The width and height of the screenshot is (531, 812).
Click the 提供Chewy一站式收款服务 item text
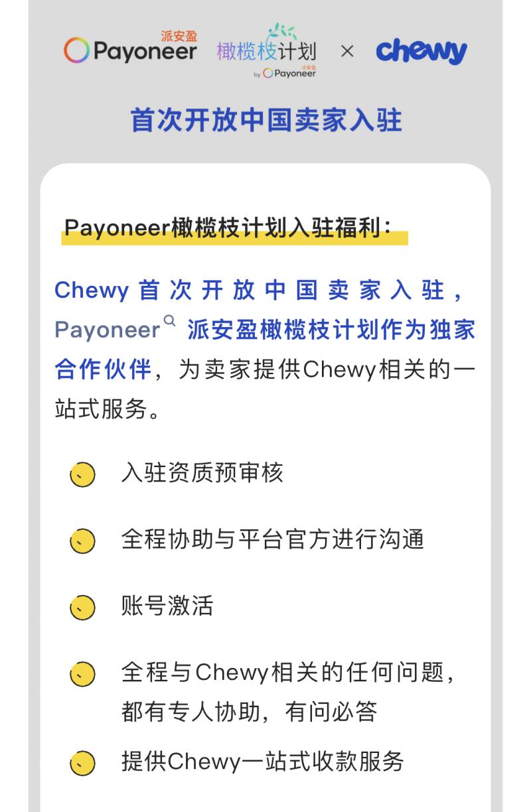pyautogui.click(x=262, y=761)
